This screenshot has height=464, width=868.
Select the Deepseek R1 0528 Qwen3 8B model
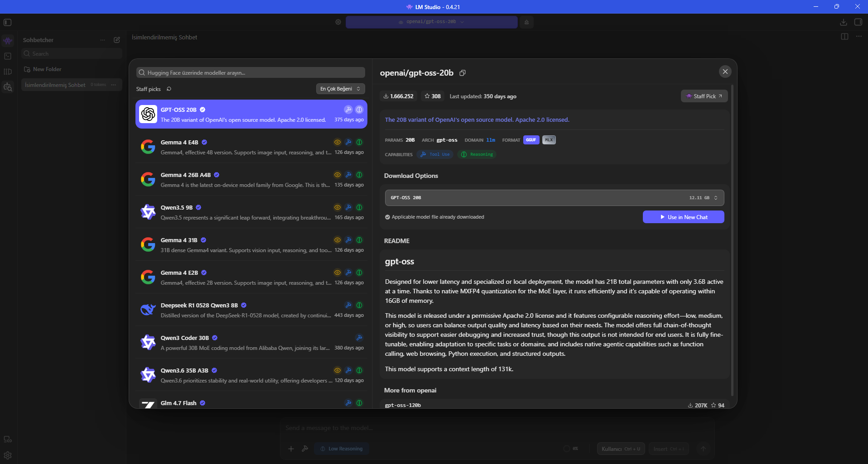tap(251, 310)
